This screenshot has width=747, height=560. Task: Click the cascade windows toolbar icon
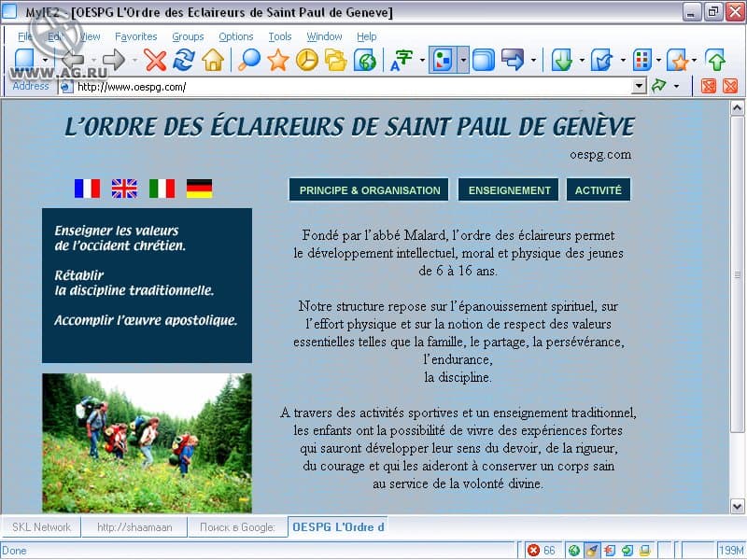tap(484, 61)
